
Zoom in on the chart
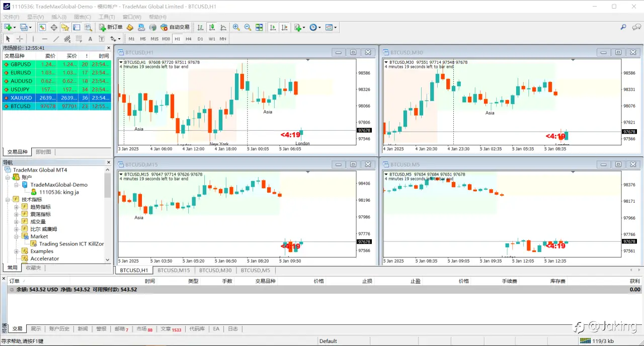236,27
